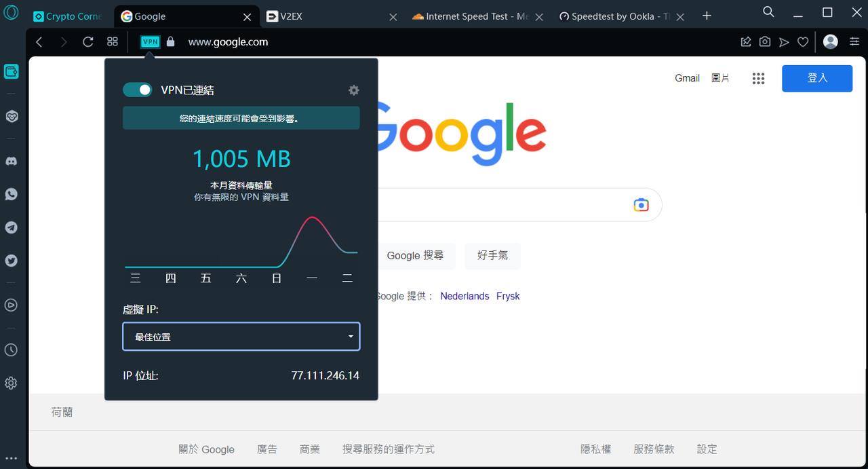This screenshot has height=469, width=868.
Task: Open the Google apps grid
Action: [759, 79]
